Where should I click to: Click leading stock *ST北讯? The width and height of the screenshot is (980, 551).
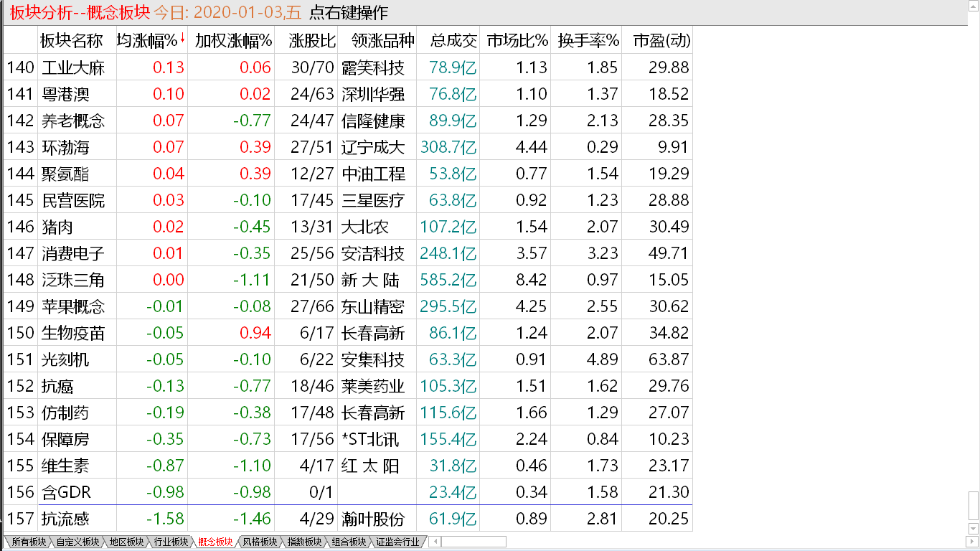[x=371, y=439]
